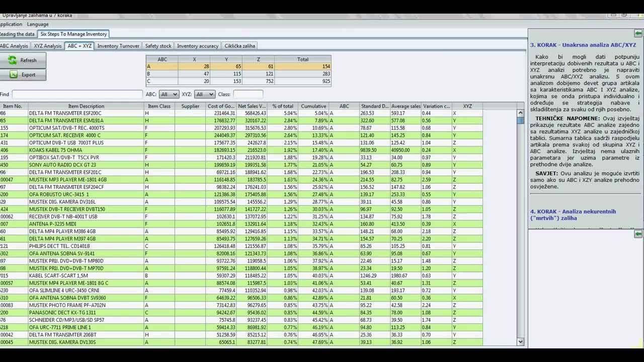644x362 pixels.
Task: Select row OPTICUM SAT. RECEIVER 4000 C
Action: tap(242, 135)
